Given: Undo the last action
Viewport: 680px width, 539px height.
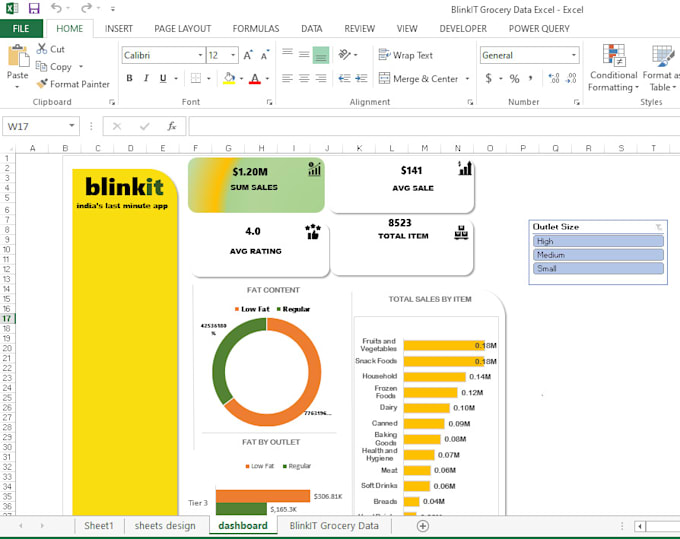Looking at the screenshot, I should pyautogui.click(x=56, y=8).
